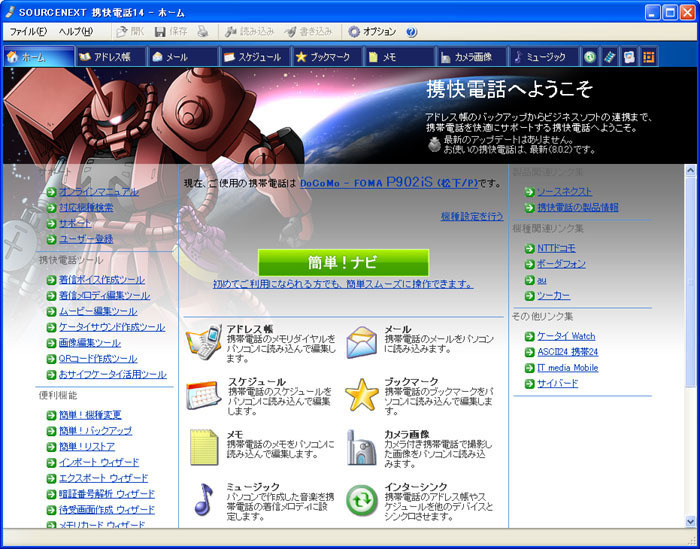Click green arrow beside ソースネクスト
This screenshot has height=549, width=700.
click(x=529, y=192)
